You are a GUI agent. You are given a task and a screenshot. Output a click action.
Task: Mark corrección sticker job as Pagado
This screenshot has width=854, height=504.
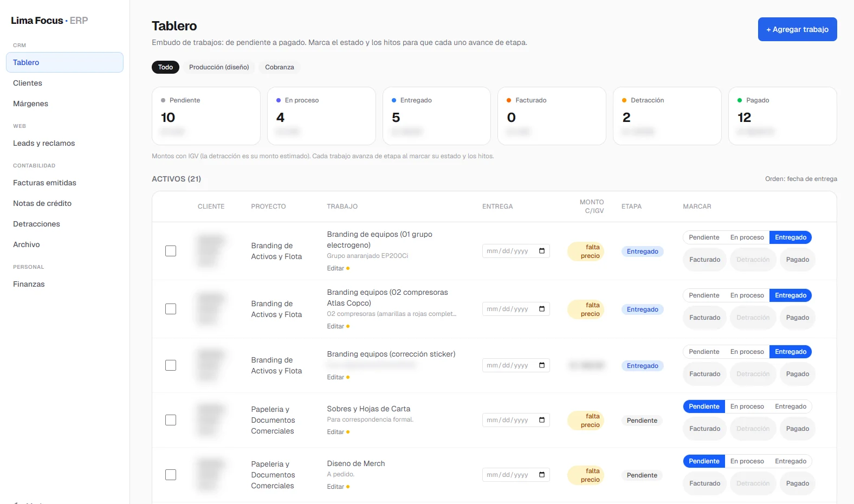(x=798, y=374)
